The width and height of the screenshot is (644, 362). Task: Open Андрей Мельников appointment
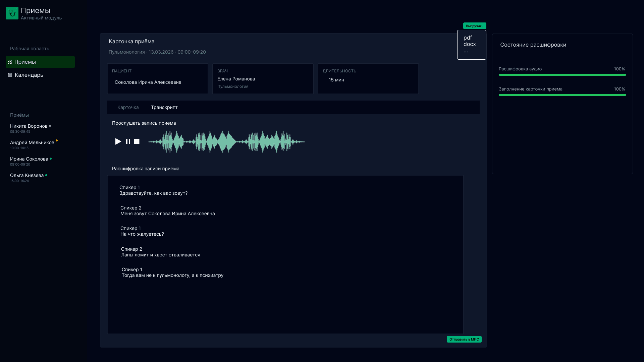pyautogui.click(x=32, y=143)
